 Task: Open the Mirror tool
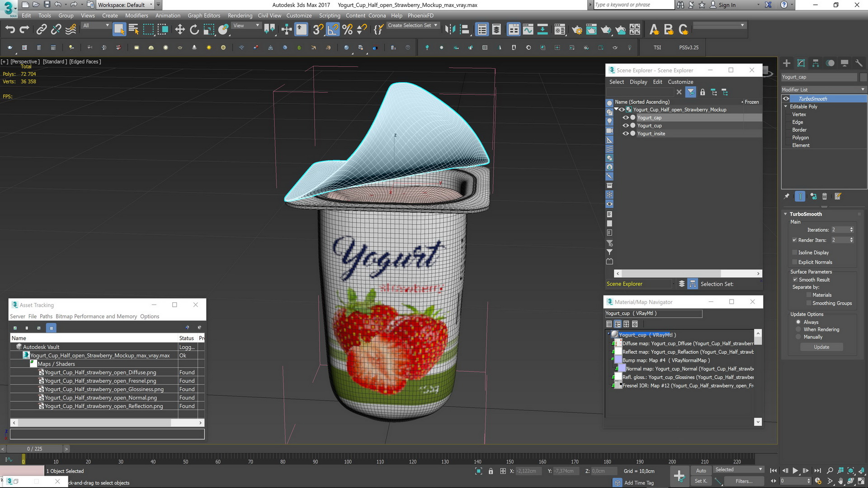click(450, 30)
